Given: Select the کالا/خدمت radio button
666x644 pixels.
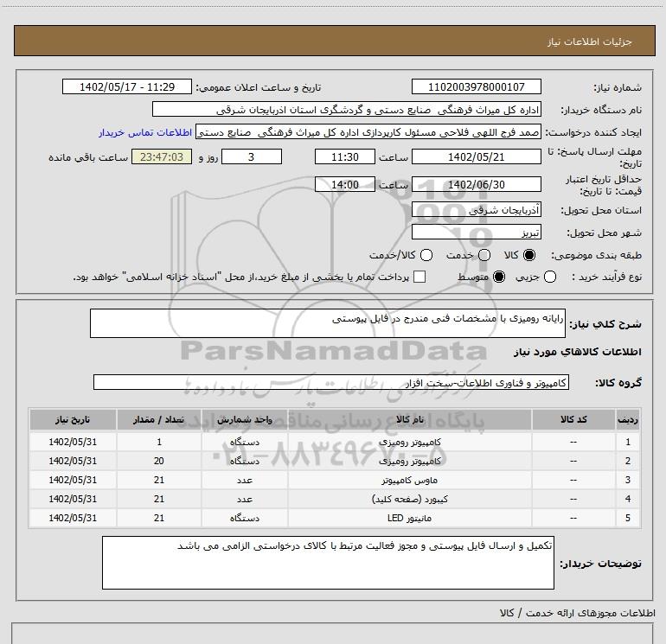Looking at the screenshot, I should point(426,255).
